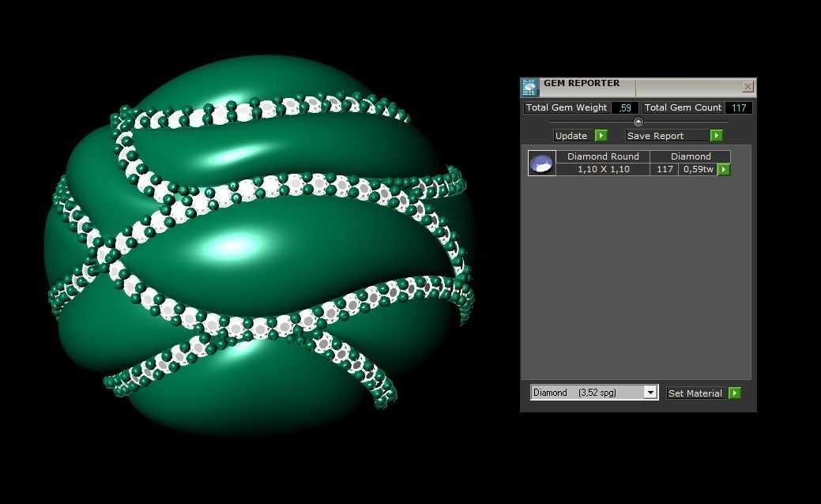The height and width of the screenshot is (504, 821).
Task: Click the 'Total Gem Count' label
Action: click(x=683, y=107)
